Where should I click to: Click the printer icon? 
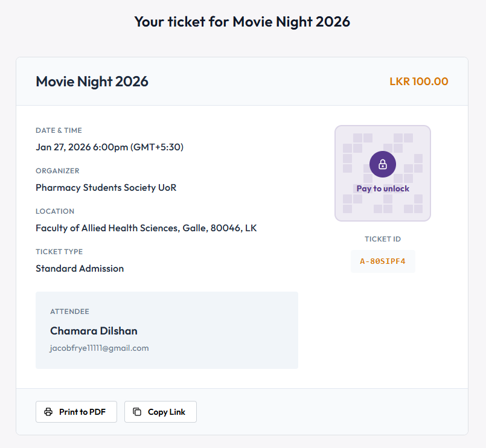coord(48,412)
